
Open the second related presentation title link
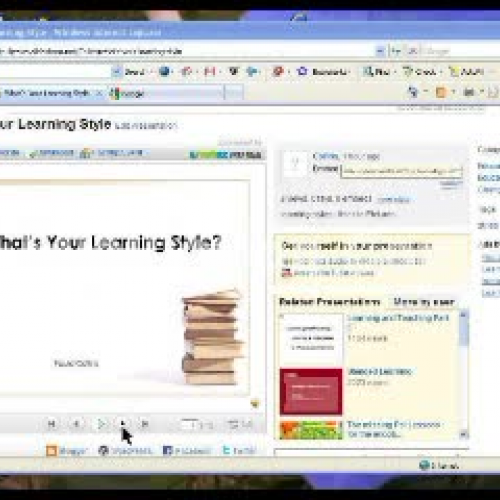pos(380,371)
